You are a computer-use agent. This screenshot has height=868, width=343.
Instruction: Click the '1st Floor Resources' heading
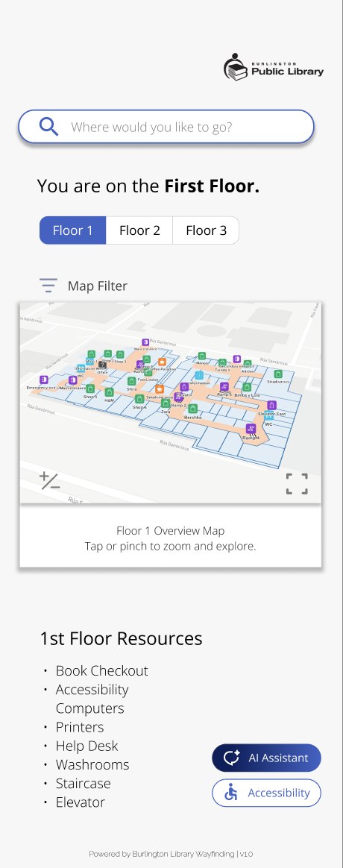[121, 638]
